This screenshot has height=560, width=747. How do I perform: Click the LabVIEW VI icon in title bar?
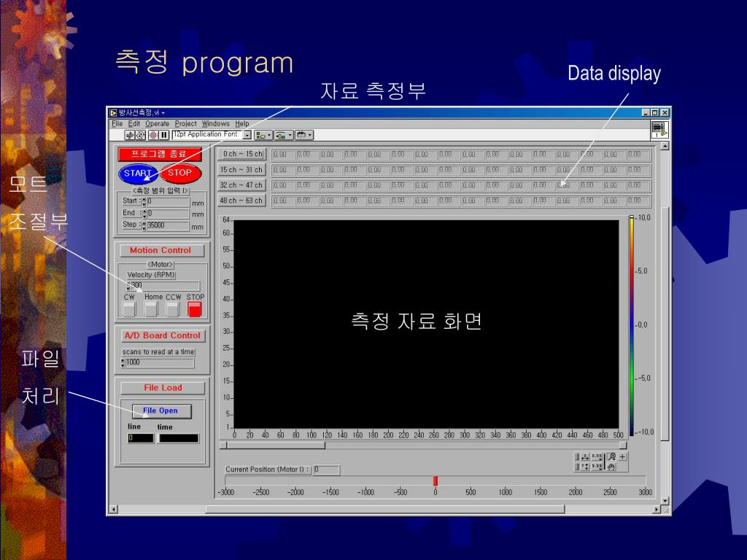pos(113,113)
